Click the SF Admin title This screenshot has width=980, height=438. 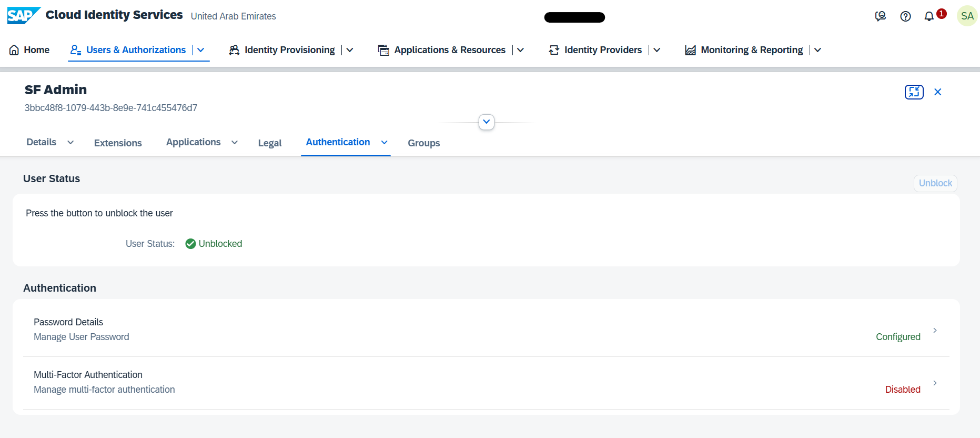(56, 89)
